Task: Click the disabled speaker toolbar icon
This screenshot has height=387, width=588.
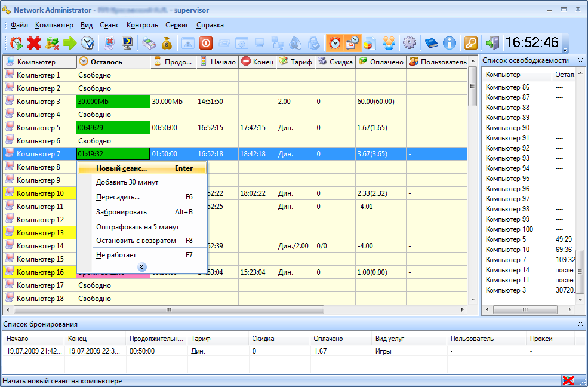Action: (x=296, y=43)
